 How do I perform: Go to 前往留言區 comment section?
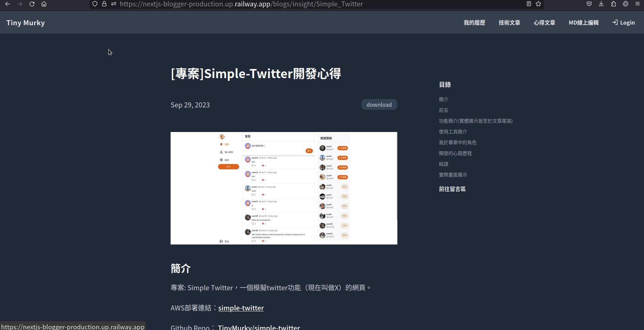point(452,189)
